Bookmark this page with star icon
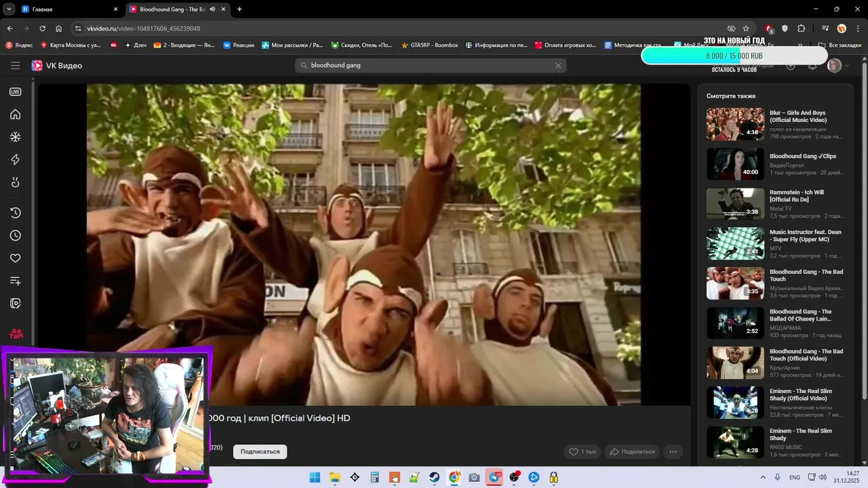 point(746,28)
